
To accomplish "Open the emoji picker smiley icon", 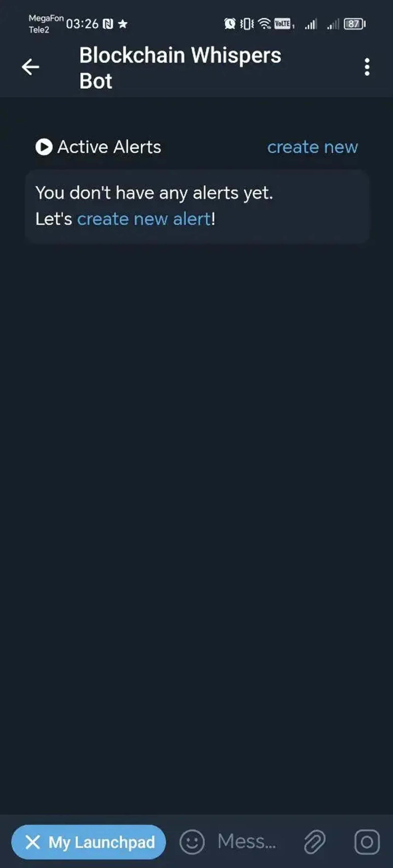I will coord(192,842).
